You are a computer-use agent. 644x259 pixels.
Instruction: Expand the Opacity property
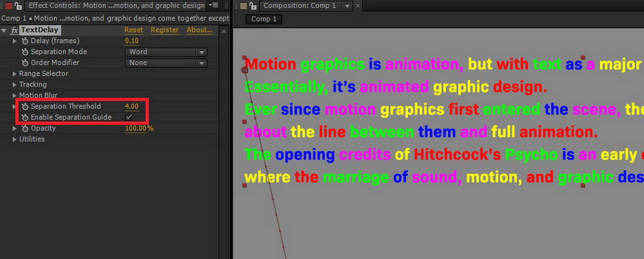(x=15, y=128)
